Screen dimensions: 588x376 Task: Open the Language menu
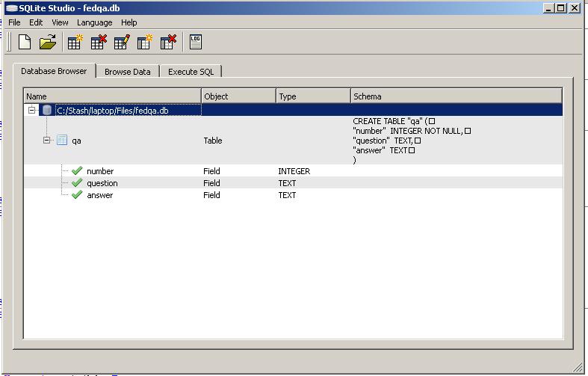(x=94, y=22)
